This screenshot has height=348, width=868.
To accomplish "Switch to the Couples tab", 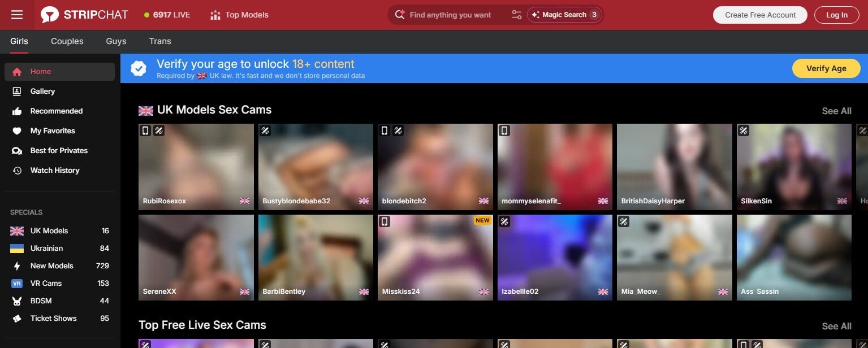I will (x=67, y=41).
